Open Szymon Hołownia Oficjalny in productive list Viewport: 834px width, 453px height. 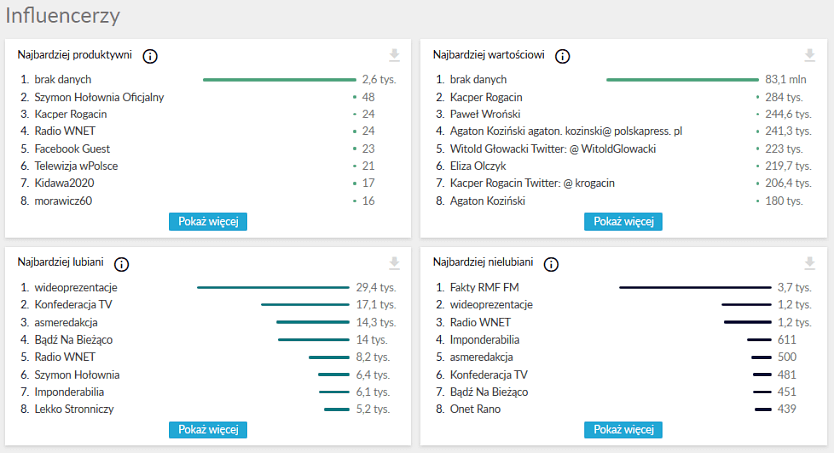99,97
